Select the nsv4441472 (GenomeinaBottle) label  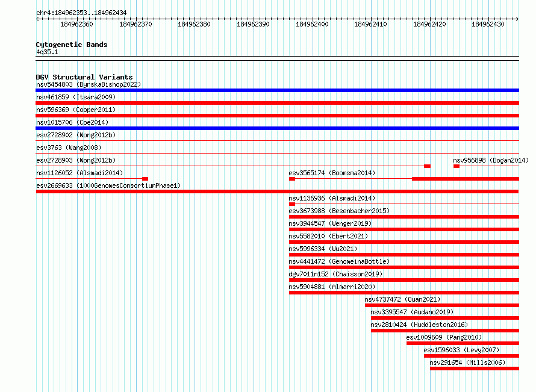(x=339, y=261)
